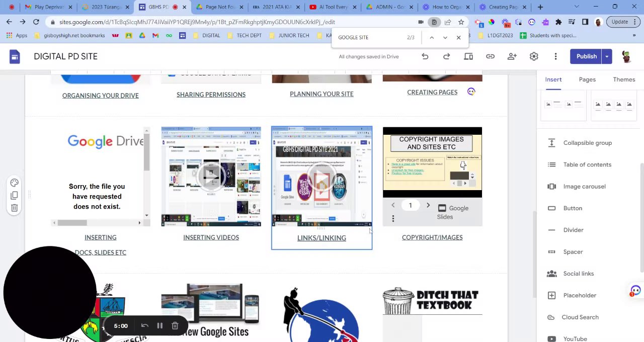The width and height of the screenshot is (644, 342).
Task: Open the SHARING PERMISSIONS link
Action: (x=211, y=95)
